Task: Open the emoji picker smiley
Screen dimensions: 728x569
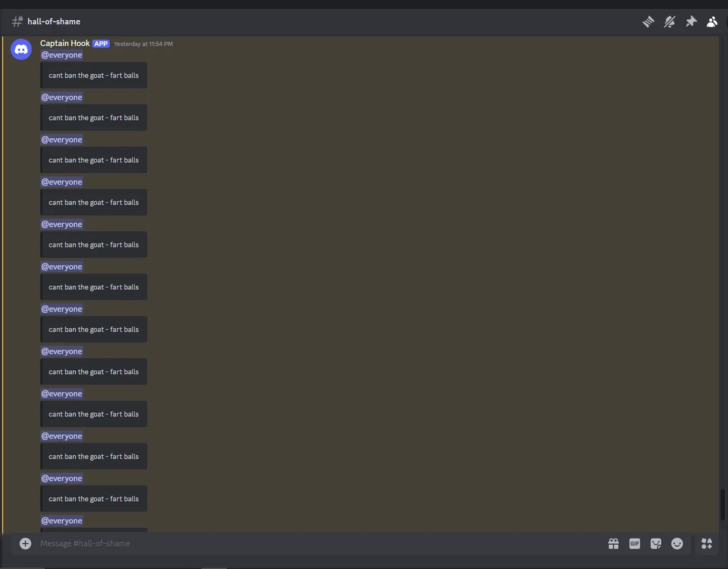Action: 677,543
